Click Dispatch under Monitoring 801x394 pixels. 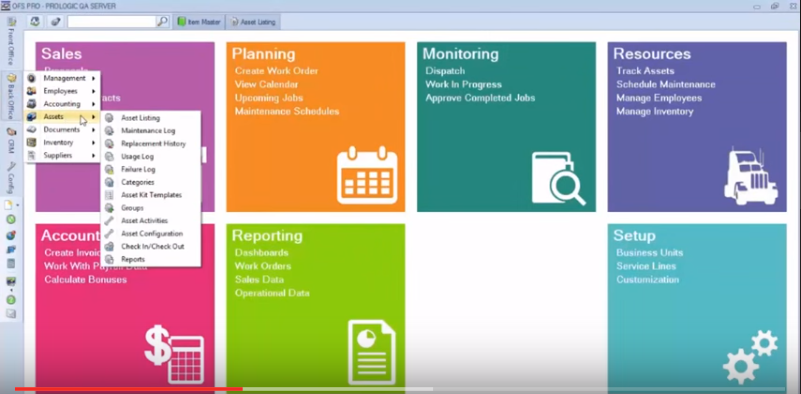point(445,71)
